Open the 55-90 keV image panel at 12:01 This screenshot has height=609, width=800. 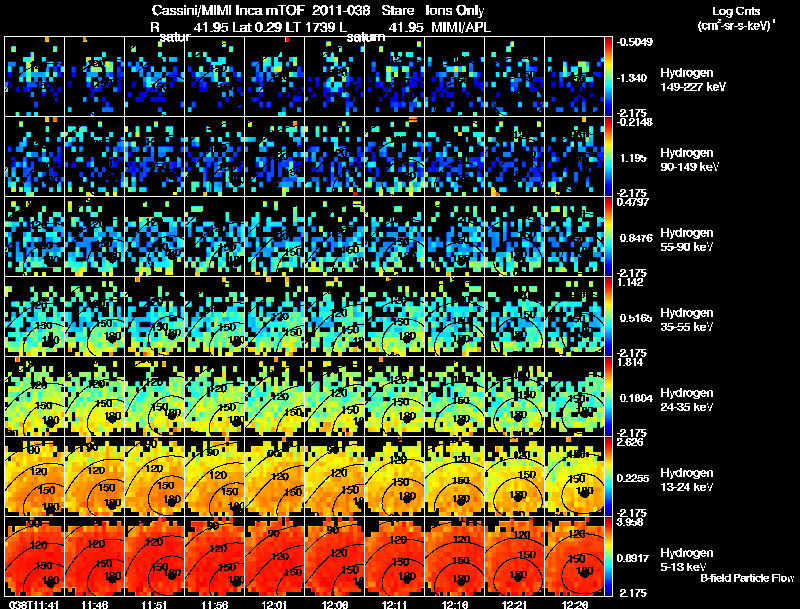point(274,236)
